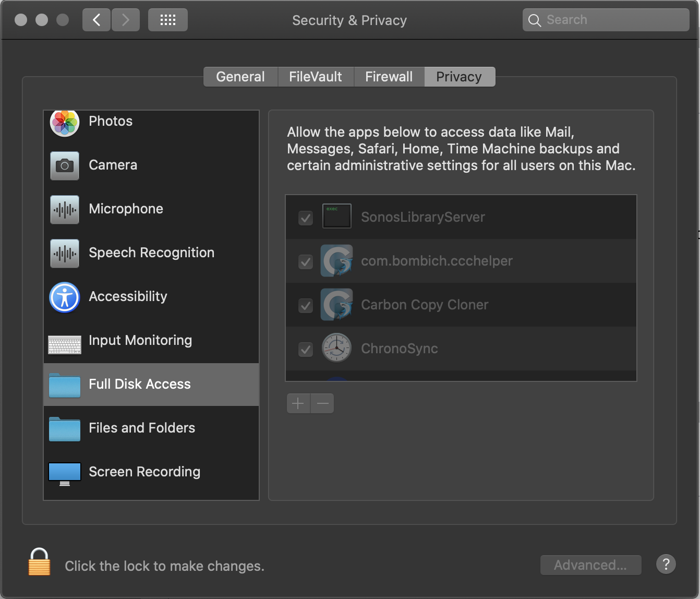Go back with the left chevron button
This screenshot has height=599, width=700.
[96, 20]
